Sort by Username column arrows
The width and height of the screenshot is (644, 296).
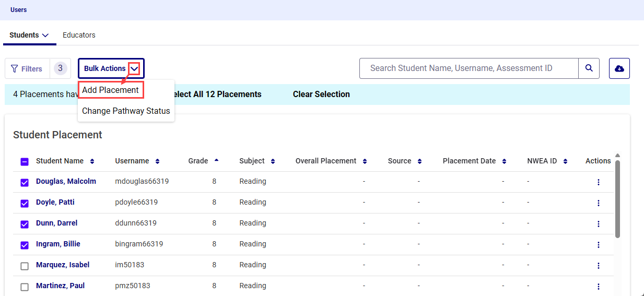(157, 161)
